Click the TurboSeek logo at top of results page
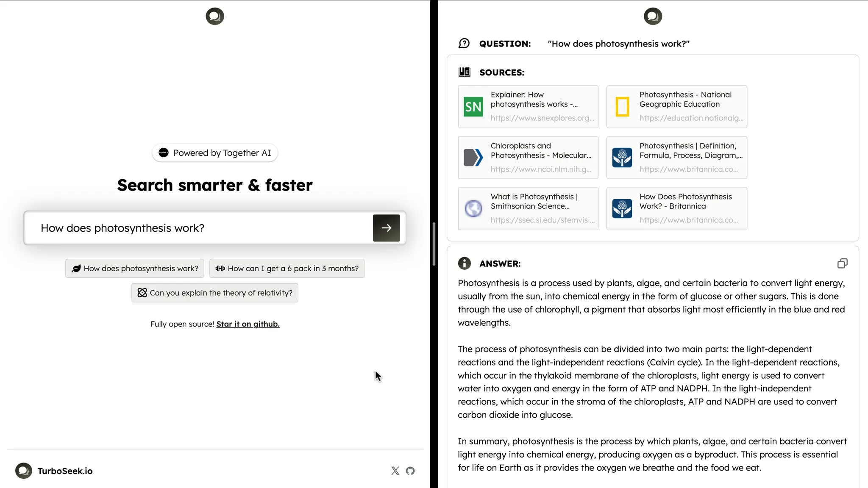Image resolution: width=868 pixels, height=488 pixels. coord(653,16)
